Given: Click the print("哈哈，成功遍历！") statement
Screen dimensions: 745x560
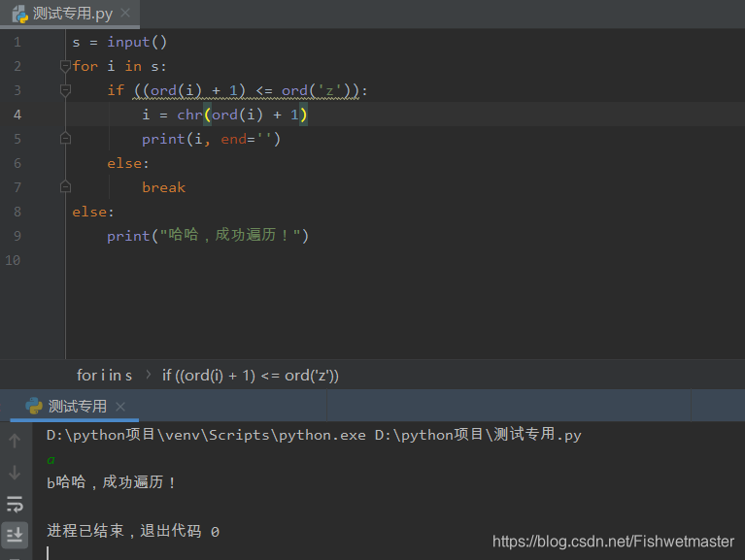Looking at the screenshot, I should pyautogui.click(x=208, y=236).
